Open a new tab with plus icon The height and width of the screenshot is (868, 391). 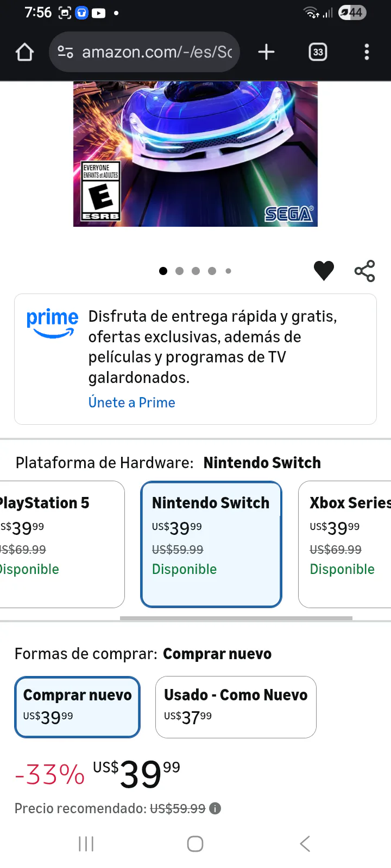tap(266, 52)
